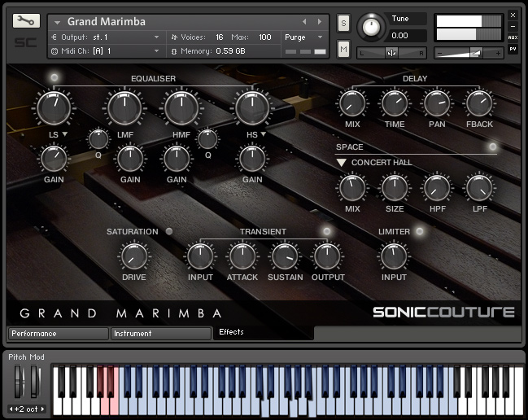Toggle the Space reverb on/off LED
This screenshot has height=420, width=528.
(493, 147)
